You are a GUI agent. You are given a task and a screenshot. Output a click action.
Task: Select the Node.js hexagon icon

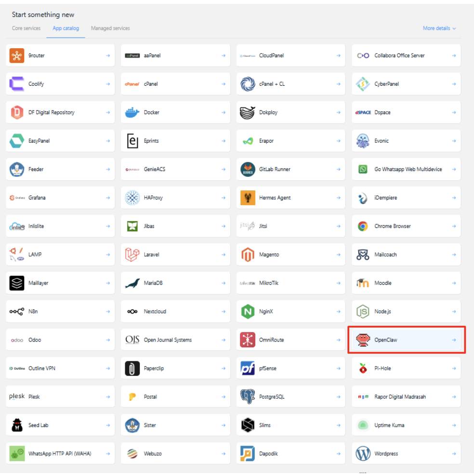[x=363, y=311]
